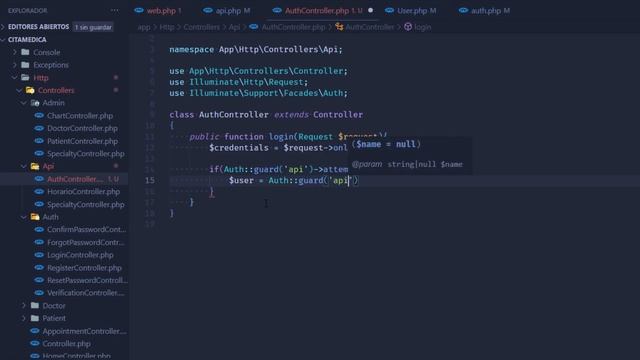Select the AuthController.php tab

322,11
